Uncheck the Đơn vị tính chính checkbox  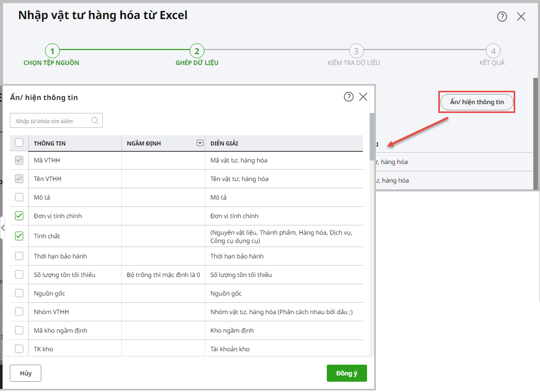[19, 216]
